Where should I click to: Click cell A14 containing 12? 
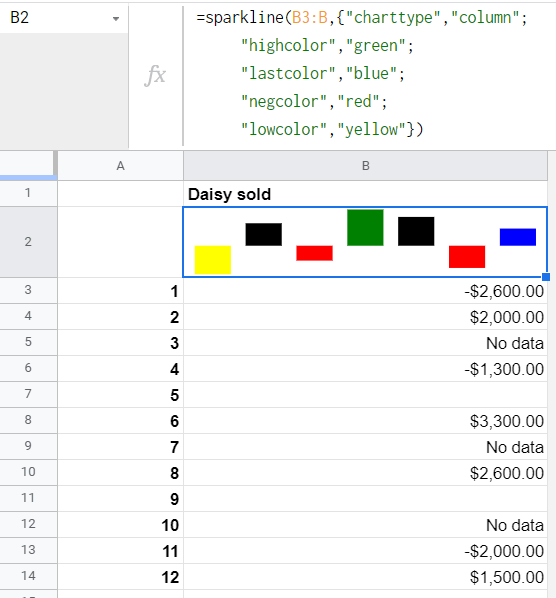[121, 577]
